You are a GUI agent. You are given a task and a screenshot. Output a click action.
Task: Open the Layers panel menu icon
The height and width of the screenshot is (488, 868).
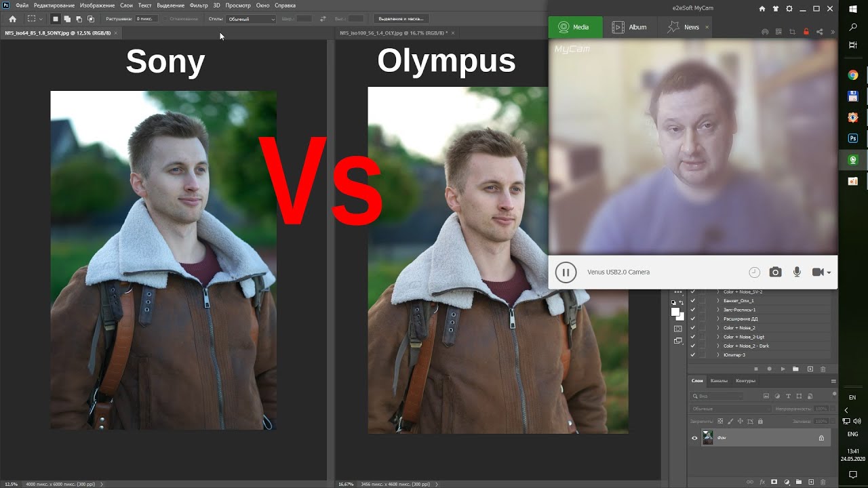click(833, 381)
